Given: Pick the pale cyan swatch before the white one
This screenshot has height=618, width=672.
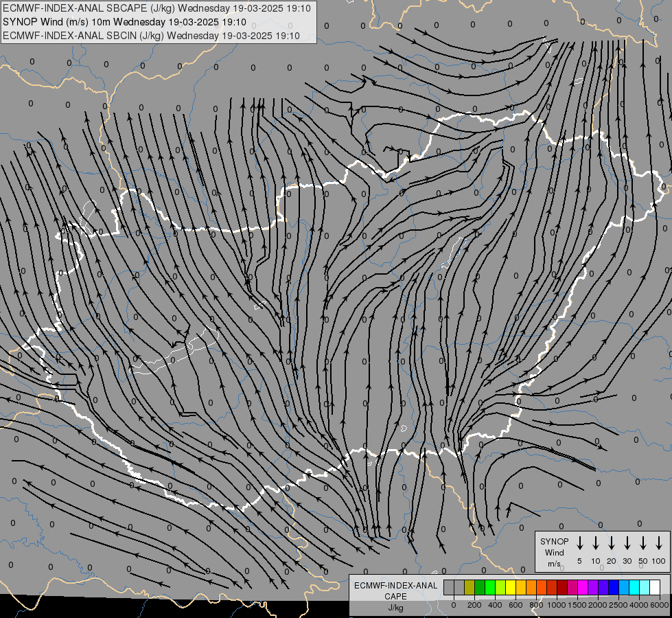Looking at the screenshot, I should [x=645, y=587].
